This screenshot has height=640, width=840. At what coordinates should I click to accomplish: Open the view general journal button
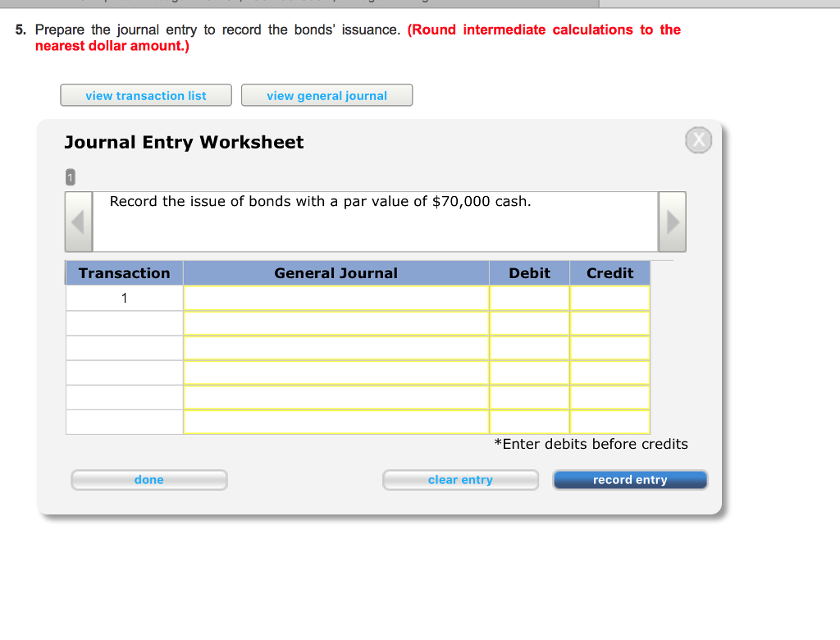326,95
